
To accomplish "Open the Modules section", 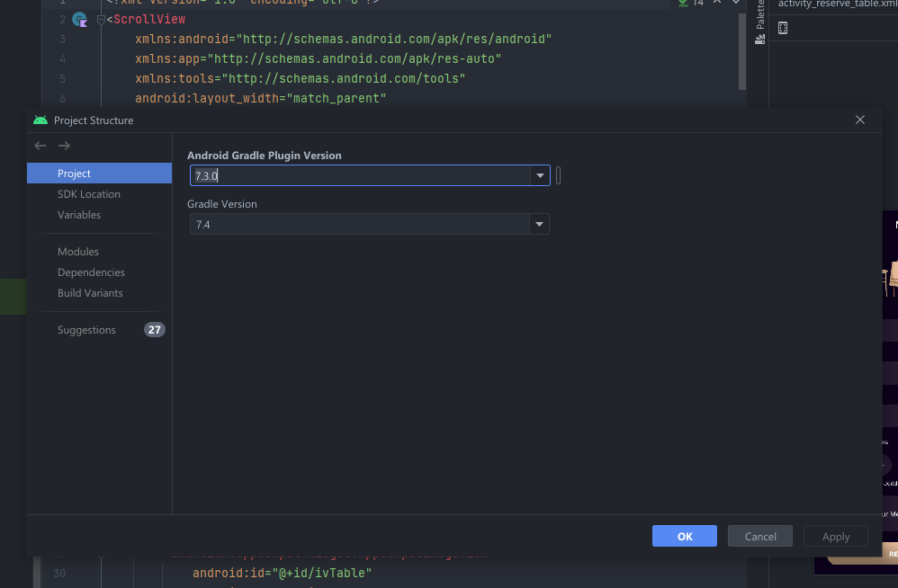I will coord(78,252).
